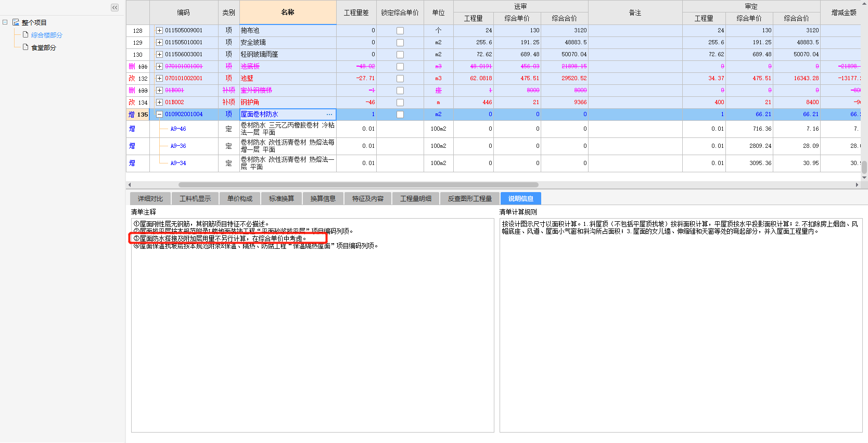868x443 pixels.
Task: Click the 清单注释 text box
Action: tap(312, 325)
